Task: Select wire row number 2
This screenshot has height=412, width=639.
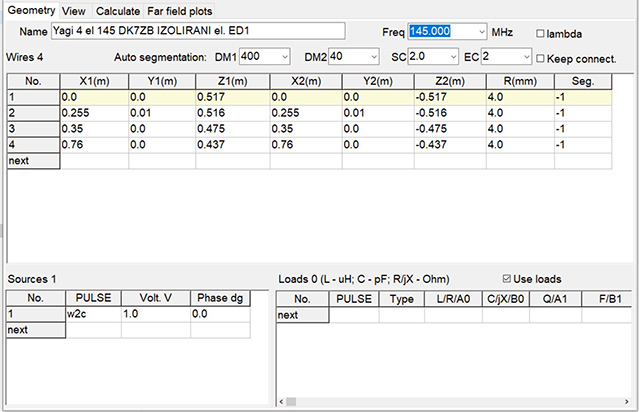Action: [x=33, y=113]
